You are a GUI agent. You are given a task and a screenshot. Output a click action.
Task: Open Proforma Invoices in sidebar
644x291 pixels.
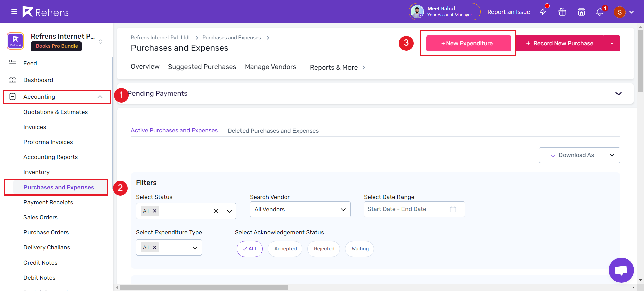click(x=48, y=142)
